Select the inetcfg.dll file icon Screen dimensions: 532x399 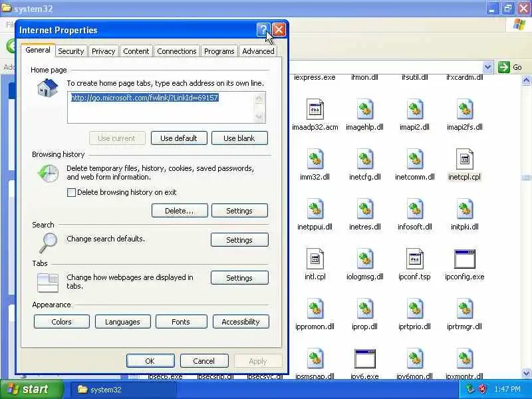(x=364, y=159)
